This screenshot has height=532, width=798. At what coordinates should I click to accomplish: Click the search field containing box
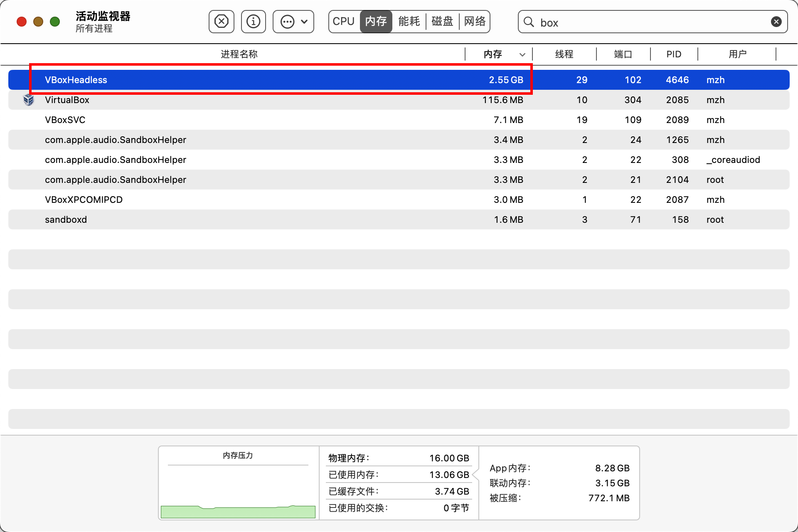click(653, 22)
